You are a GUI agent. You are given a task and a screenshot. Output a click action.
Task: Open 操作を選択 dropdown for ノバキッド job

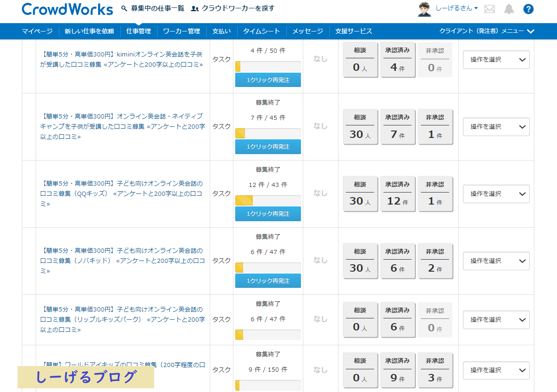496,261
